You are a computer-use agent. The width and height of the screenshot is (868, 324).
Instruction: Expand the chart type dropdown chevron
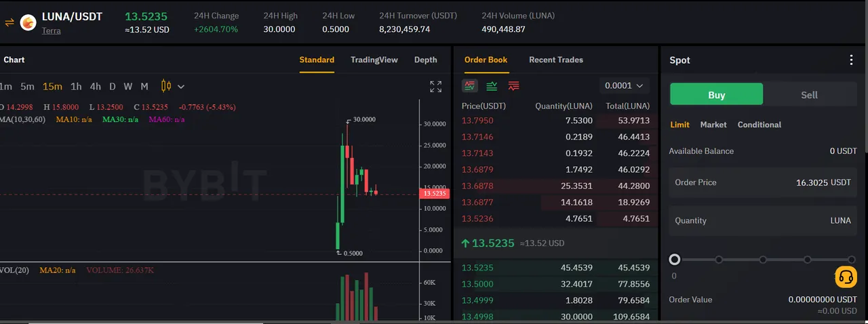point(181,87)
